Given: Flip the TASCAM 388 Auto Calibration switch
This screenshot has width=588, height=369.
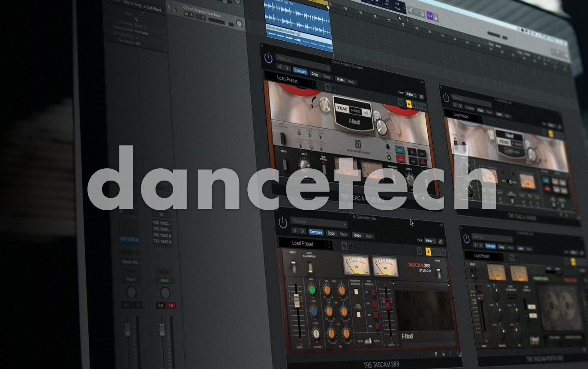Looking at the screenshot, I should coord(310,268).
